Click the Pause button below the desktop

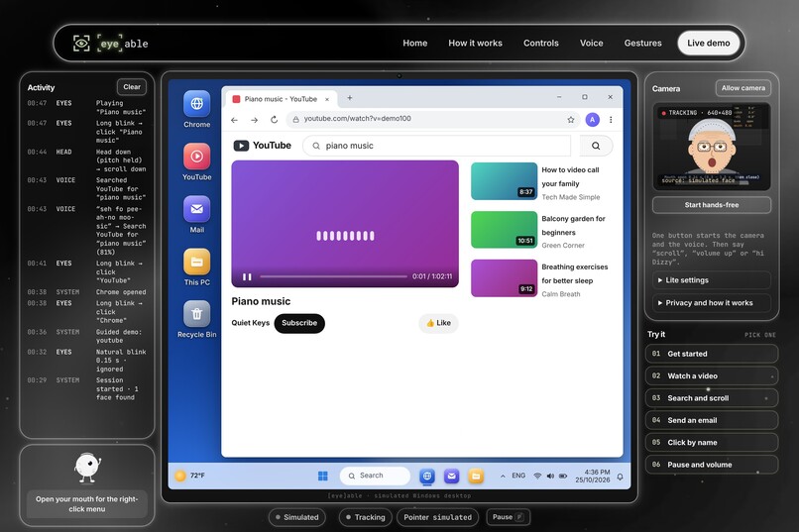coord(508,517)
